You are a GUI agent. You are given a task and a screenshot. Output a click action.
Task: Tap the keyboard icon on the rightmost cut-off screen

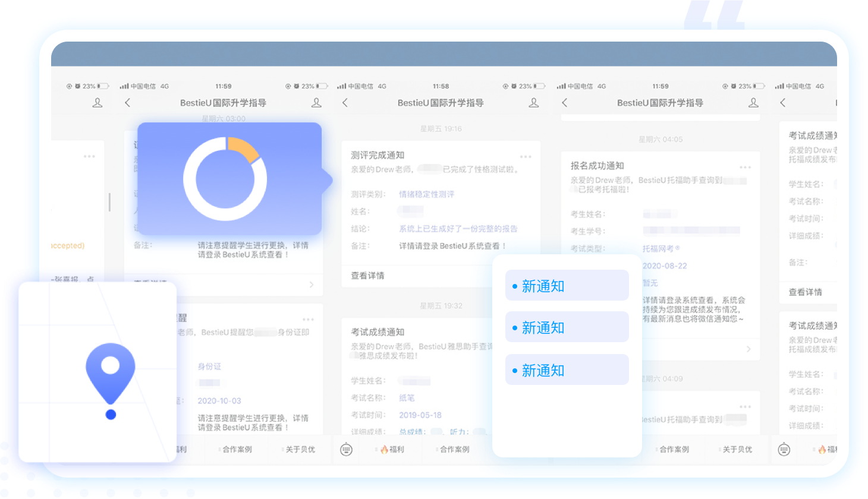pos(784,450)
